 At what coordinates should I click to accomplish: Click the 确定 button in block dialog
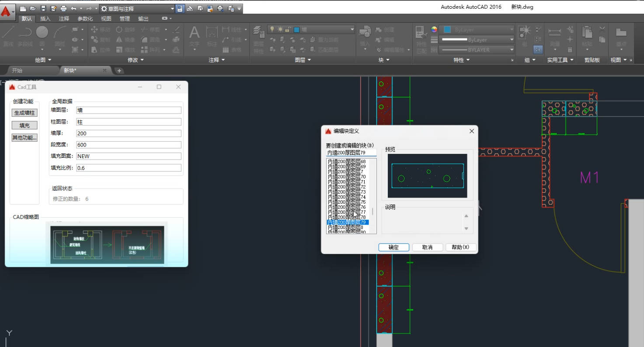[393, 247]
